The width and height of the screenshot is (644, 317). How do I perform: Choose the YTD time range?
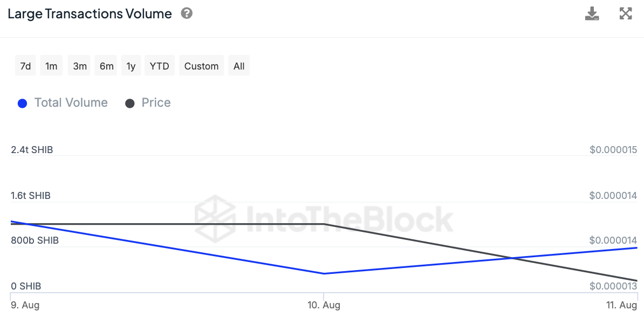pyautogui.click(x=159, y=66)
